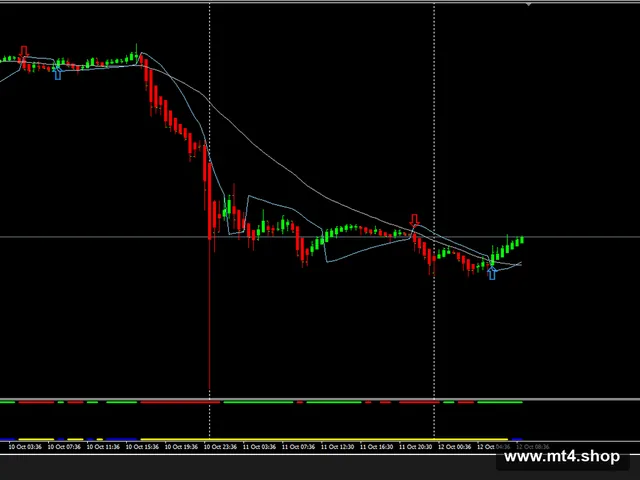This screenshot has height=480, width=640.
Task: Click the '10 Oct 23:36' time label
Action: coord(220,447)
